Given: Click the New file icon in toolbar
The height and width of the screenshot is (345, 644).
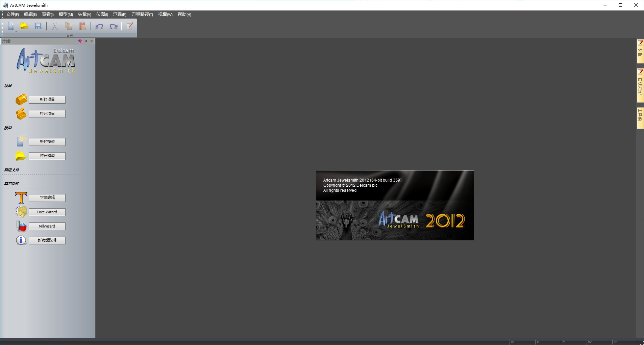Looking at the screenshot, I should [x=10, y=26].
